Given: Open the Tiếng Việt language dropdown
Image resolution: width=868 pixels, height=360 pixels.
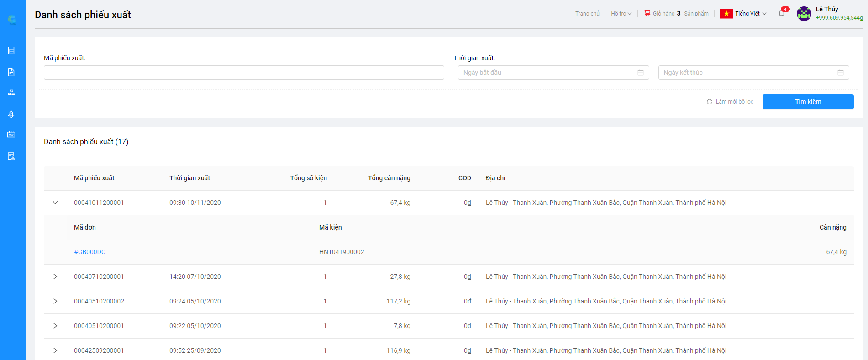Looking at the screenshot, I should (743, 13).
